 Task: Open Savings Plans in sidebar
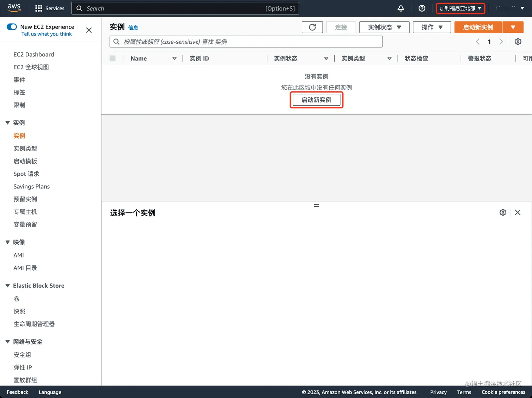(32, 187)
